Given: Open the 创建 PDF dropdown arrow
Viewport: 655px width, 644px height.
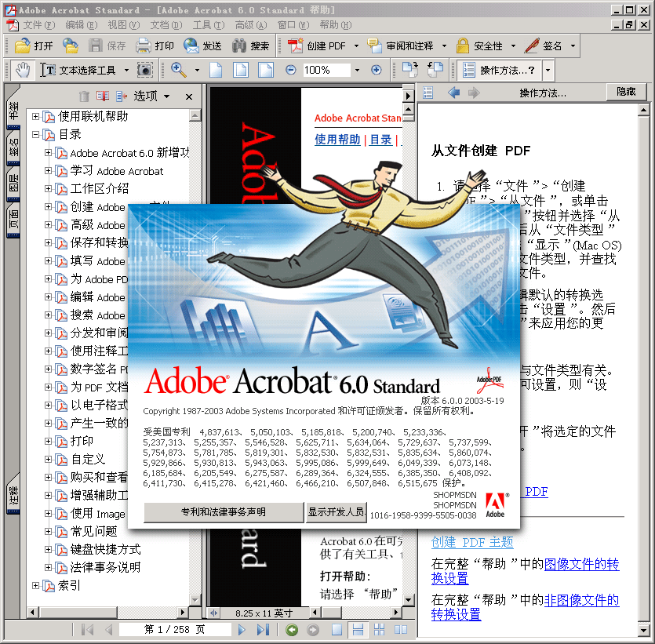Looking at the screenshot, I should (356, 46).
